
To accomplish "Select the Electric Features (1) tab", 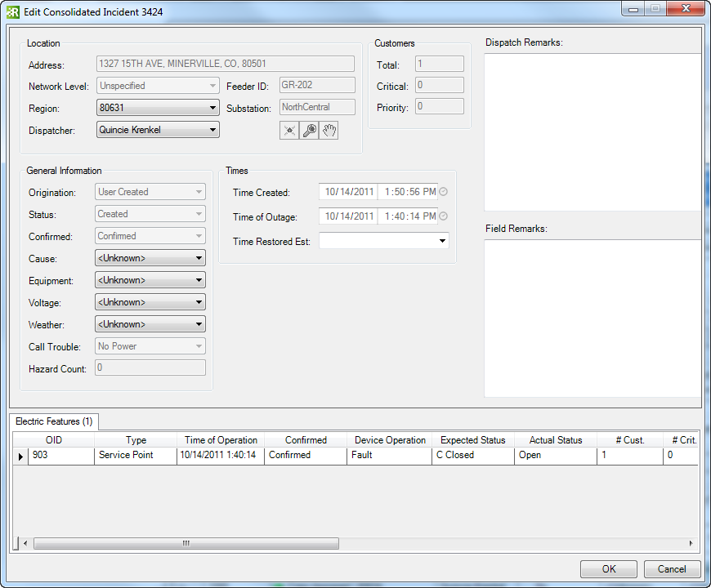I will click(x=54, y=421).
